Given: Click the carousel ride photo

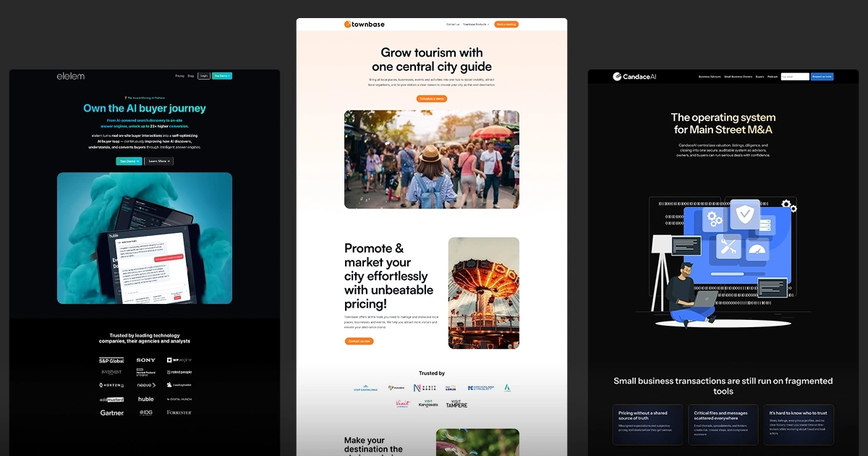Looking at the screenshot, I should click(483, 293).
